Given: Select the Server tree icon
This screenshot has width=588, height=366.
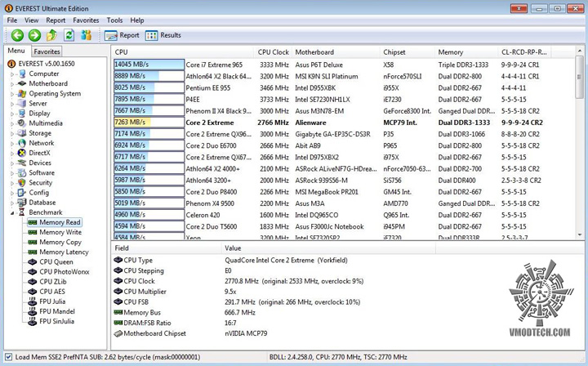Looking at the screenshot, I should [x=22, y=103].
